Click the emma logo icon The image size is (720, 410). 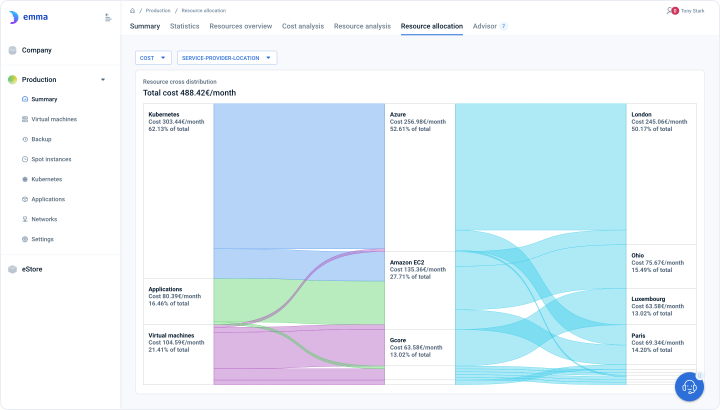click(x=13, y=17)
